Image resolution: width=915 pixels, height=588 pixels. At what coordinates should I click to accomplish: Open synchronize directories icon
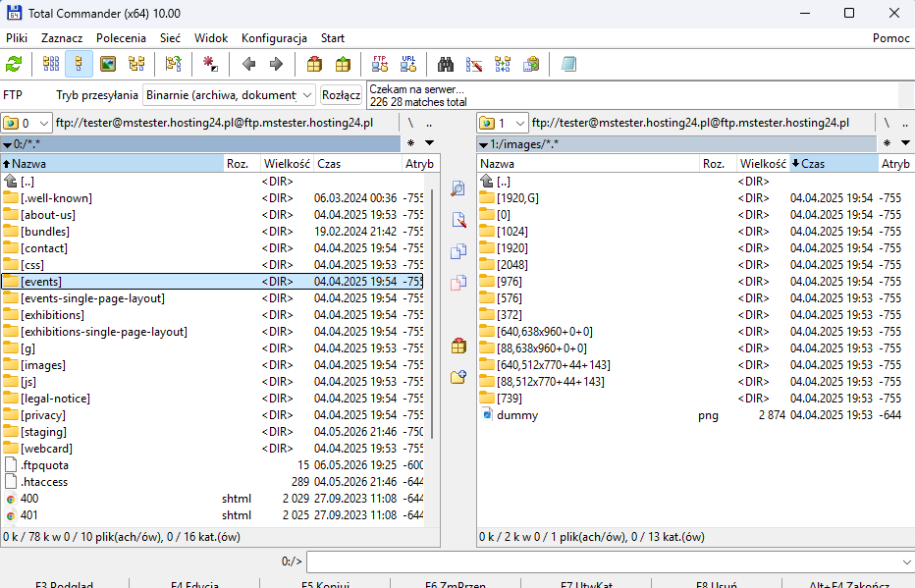point(503,64)
